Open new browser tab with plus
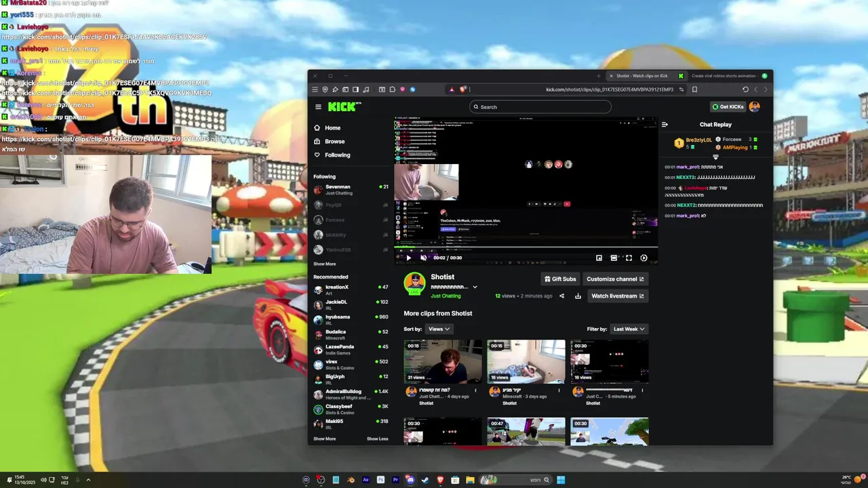The image size is (868, 488). pos(598,76)
